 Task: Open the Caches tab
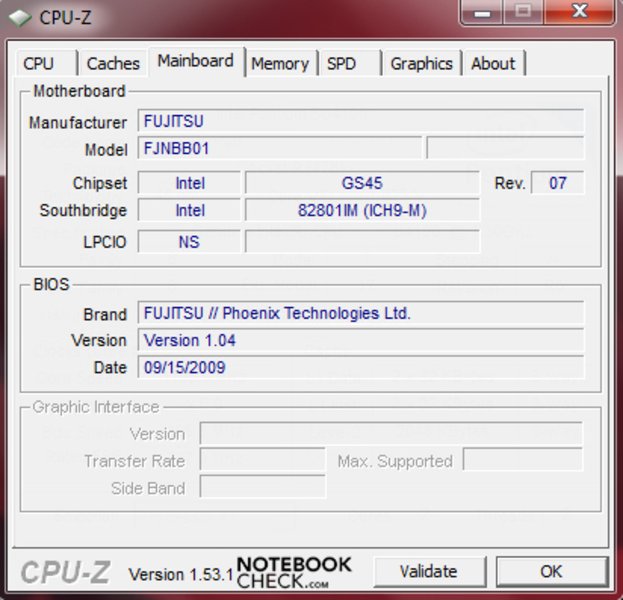(113, 63)
